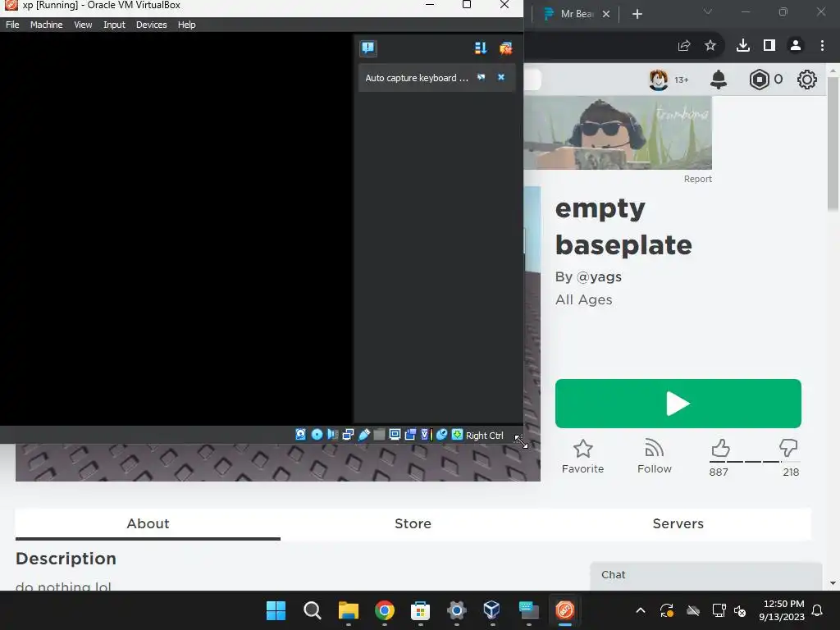Open Roblox settings gear
The image size is (840, 630).
807,80
